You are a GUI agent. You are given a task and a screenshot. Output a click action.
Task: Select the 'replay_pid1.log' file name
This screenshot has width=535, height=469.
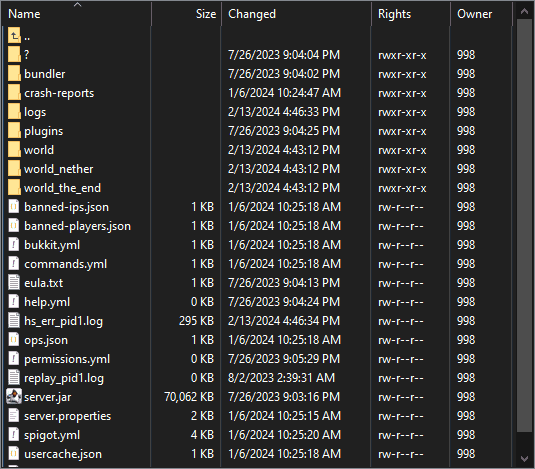64,378
